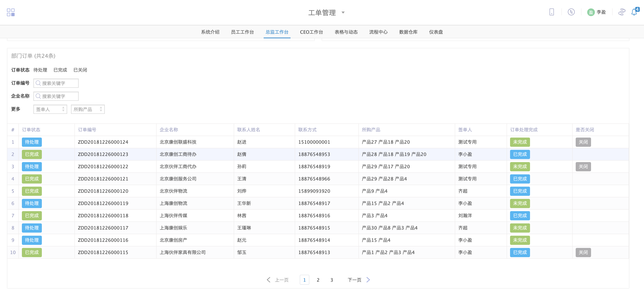Viewport: 644px width, 292px height.
Task: Click the 订单编号 search input
Action: coord(56,83)
